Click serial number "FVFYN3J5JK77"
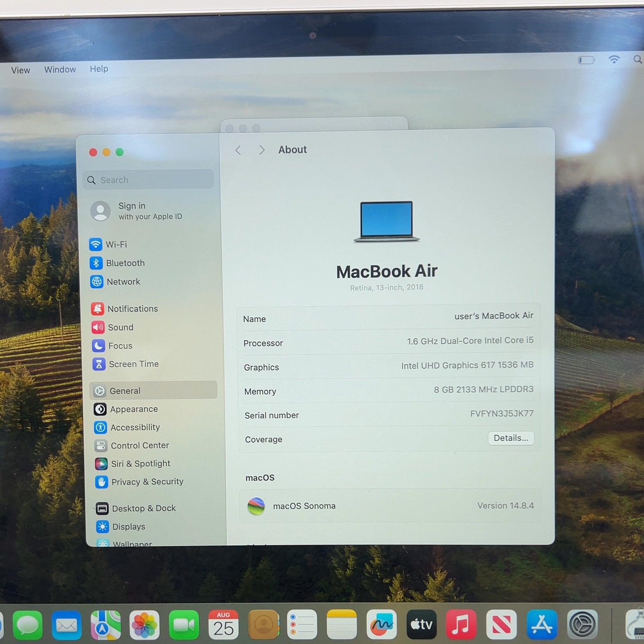The width and height of the screenshot is (644, 644). click(x=501, y=413)
